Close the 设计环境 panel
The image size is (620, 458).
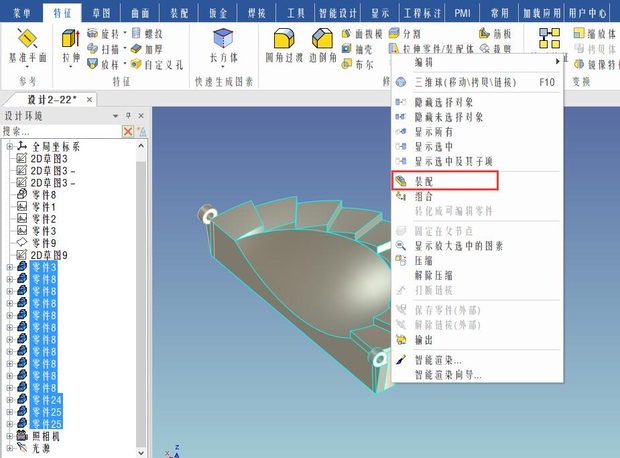pos(141,115)
